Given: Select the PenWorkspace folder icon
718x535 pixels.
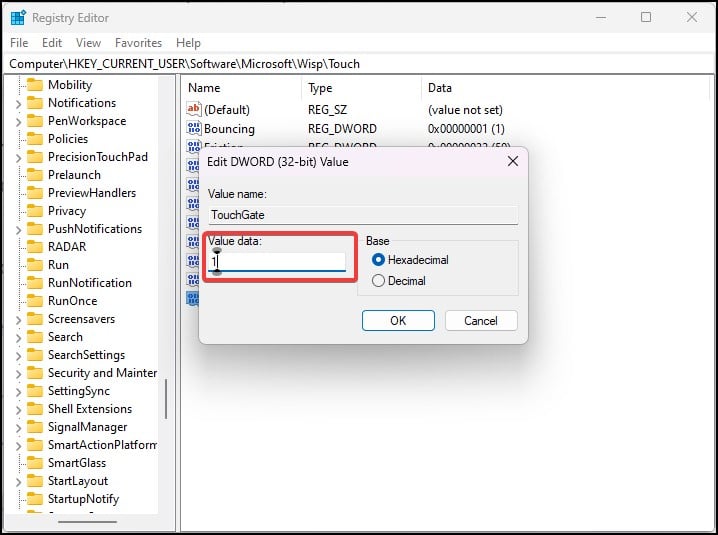Looking at the screenshot, I should (35, 121).
